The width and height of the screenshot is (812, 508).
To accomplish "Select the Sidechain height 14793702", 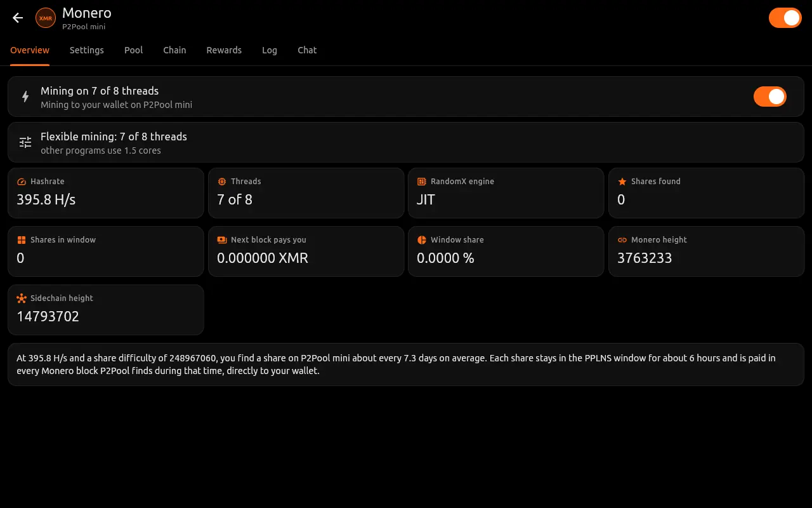I will (48, 316).
